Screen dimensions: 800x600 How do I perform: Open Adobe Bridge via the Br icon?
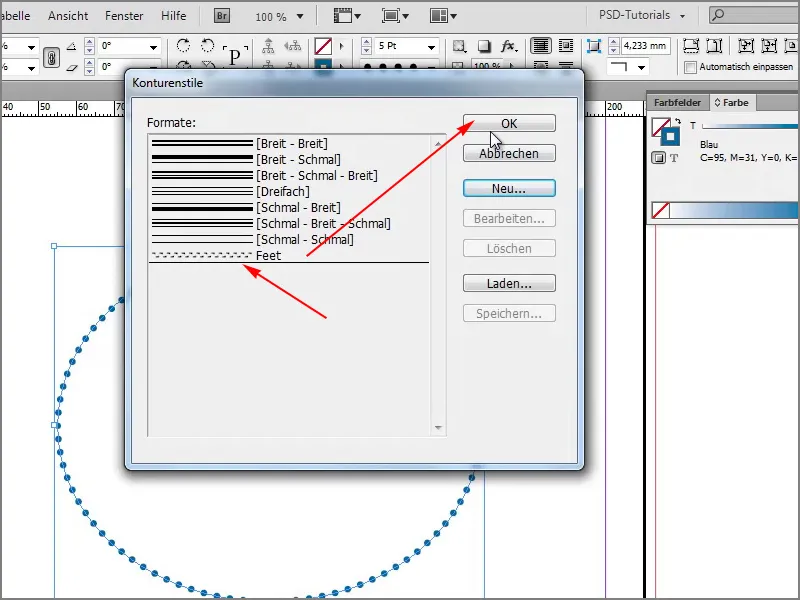220,15
